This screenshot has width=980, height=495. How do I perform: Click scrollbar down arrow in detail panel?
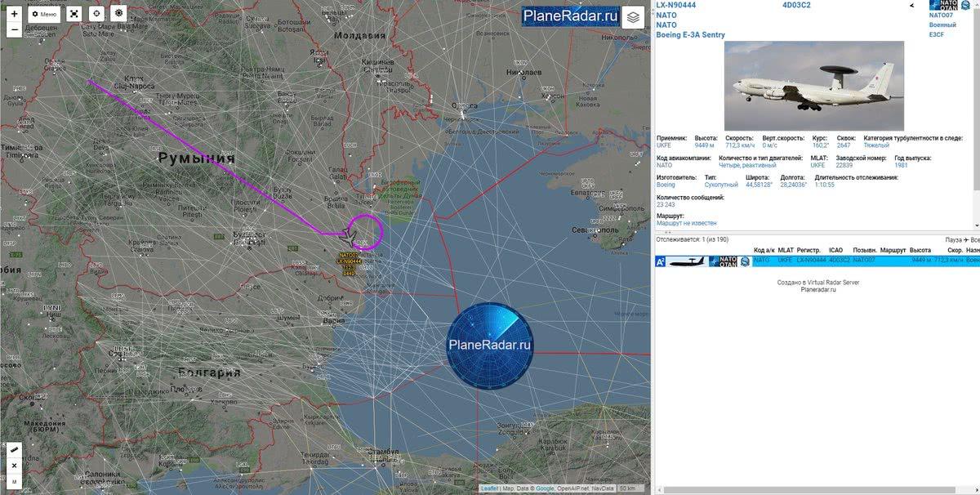[x=976, y=226]
